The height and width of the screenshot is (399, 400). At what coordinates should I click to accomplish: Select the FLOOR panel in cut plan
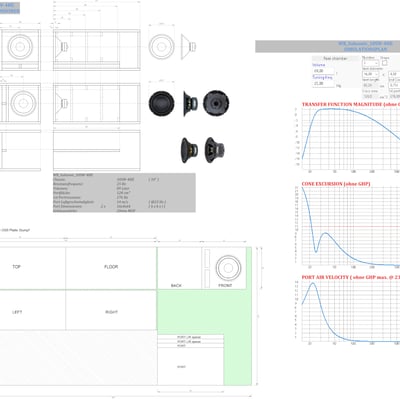(x=111, y=268)
